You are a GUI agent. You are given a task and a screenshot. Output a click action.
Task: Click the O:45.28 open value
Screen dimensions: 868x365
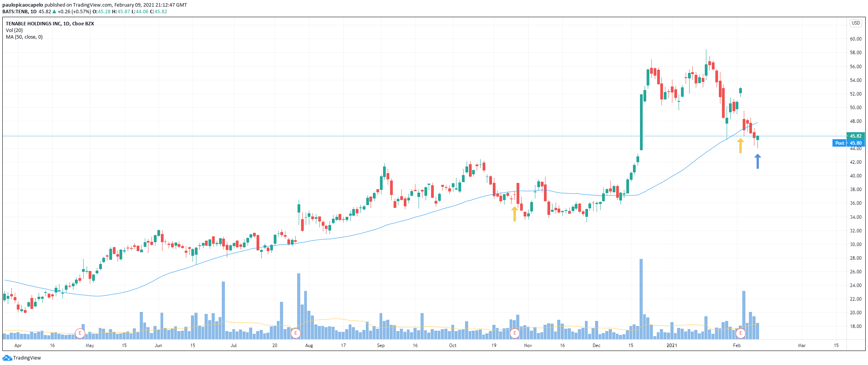pyautogui.click(x=102, y=12)
